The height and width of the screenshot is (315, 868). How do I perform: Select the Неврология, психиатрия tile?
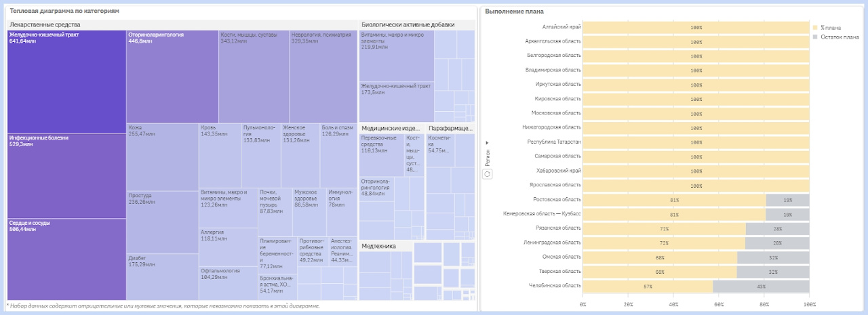(323, 77)
